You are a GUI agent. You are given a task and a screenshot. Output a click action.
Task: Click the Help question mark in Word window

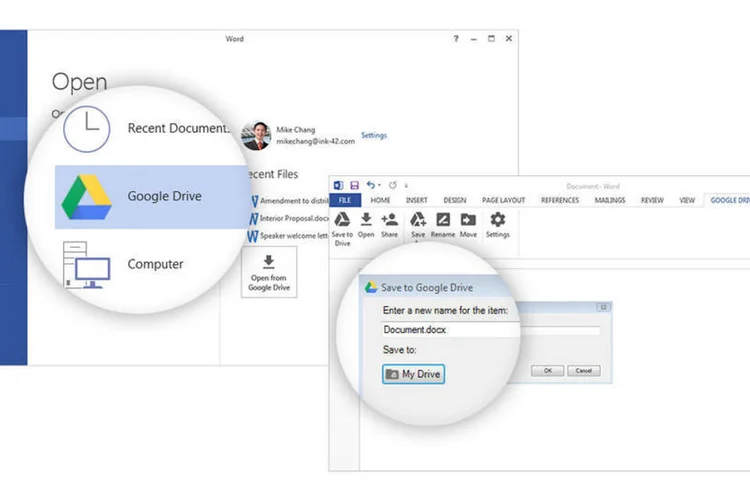click(x=456, y=39)
